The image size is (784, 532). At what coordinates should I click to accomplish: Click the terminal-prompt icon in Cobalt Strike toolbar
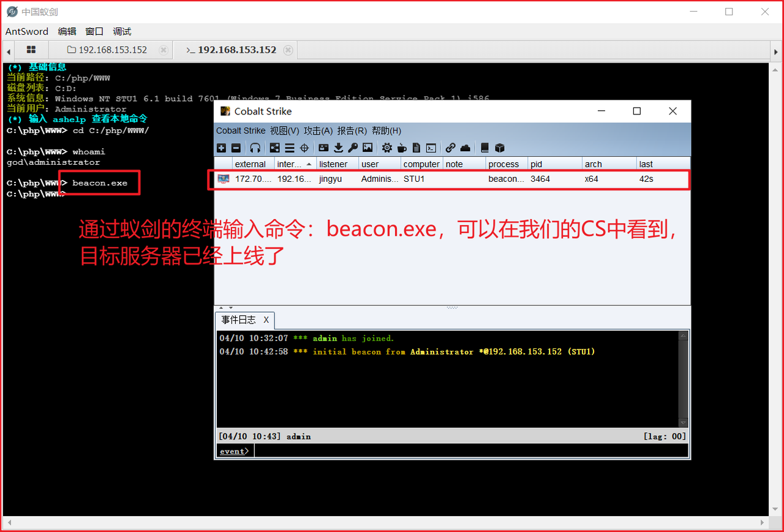point(431,148)
